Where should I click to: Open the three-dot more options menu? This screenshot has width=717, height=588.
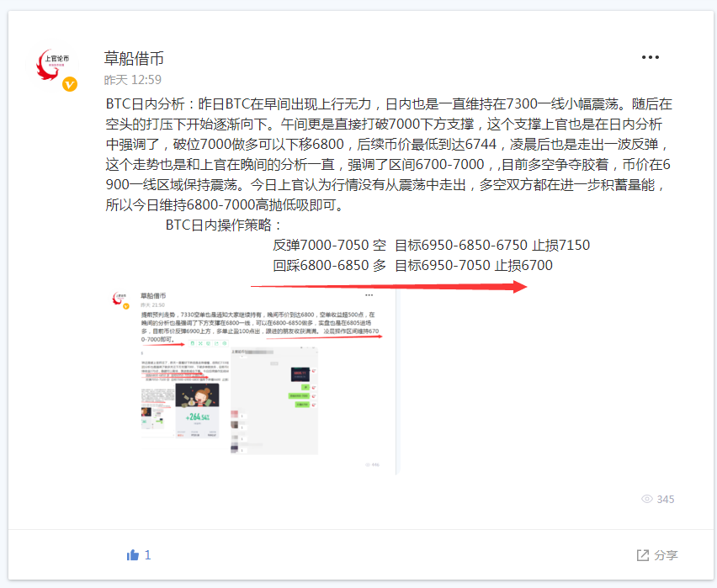click(650, 57)
